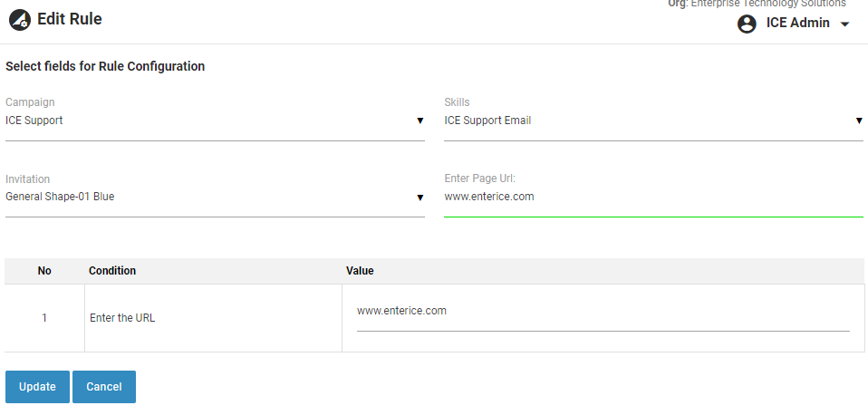Click the Enter the URL condition cell

(x=122, y=318)
